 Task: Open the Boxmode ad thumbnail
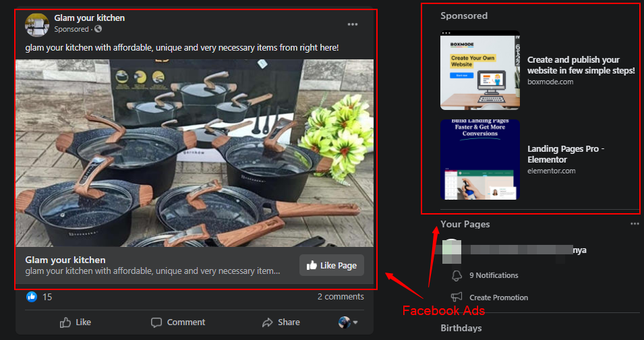click(x=479, y=70)
